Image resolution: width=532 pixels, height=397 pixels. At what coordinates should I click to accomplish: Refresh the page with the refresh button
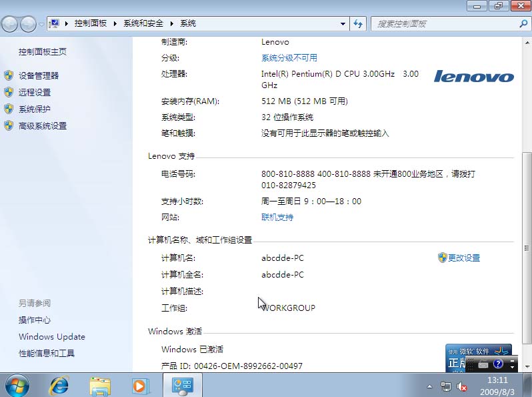pyautogui.click(x=358, y=24)
